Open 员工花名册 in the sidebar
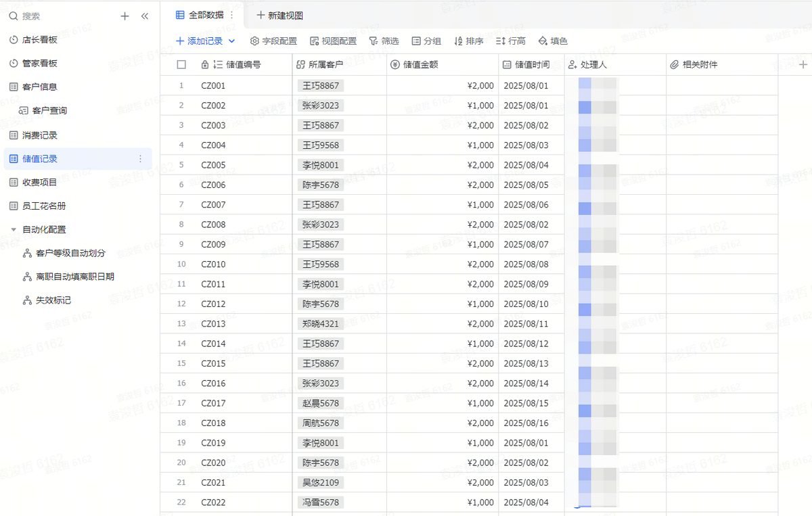The image size is (812, 516). 44,206
